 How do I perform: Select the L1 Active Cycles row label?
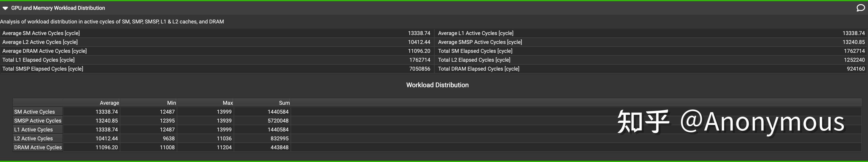(33, 130)
